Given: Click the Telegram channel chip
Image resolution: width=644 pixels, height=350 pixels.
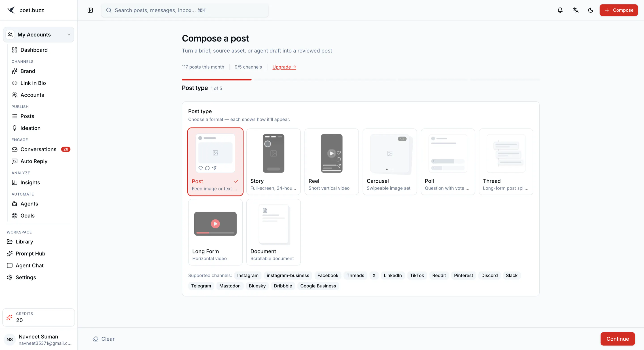Looking at the screenshot, I should pyautogui.click(x=201, y=286).
